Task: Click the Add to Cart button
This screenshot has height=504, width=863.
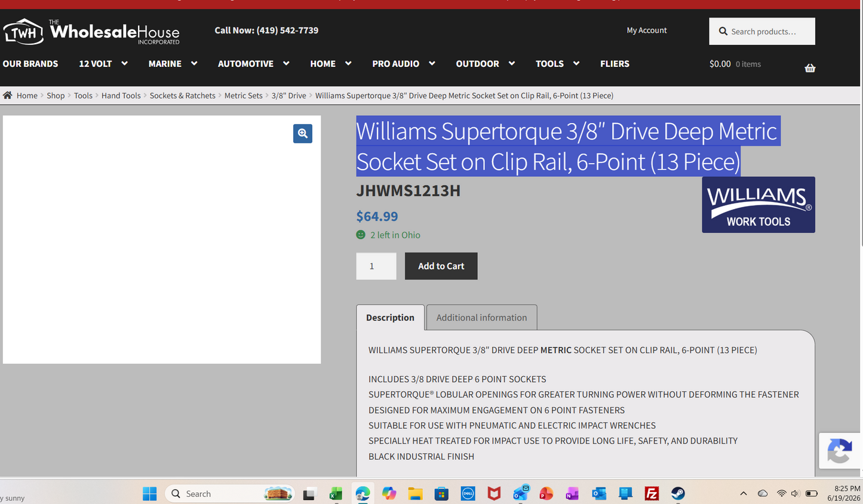Action: 441,266
